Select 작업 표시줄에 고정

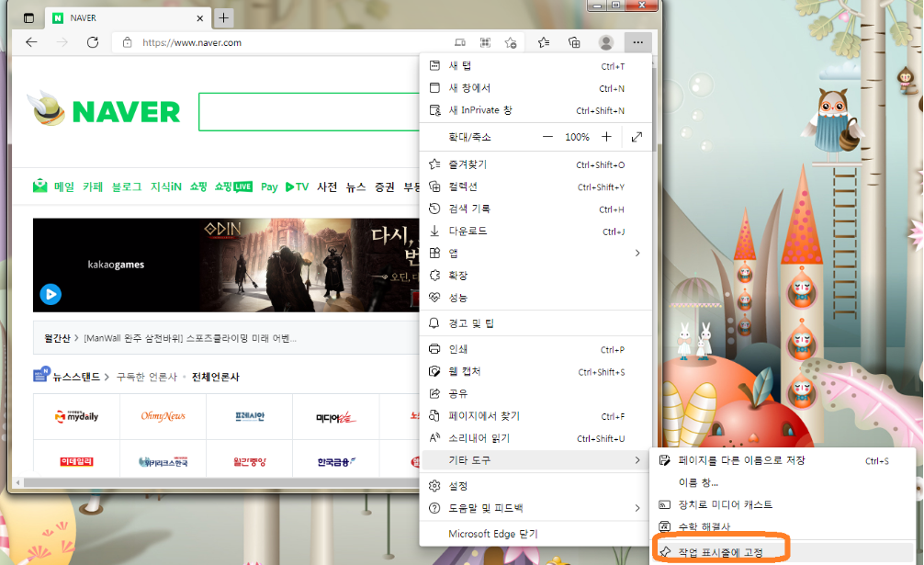(783, 552)
